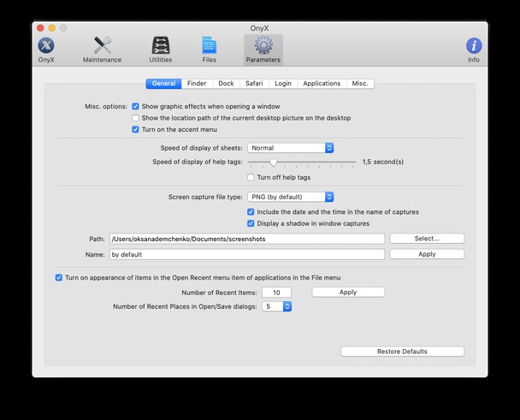This screenshot has height=420, width=520.
Task: Close the OnyX window with red button
Action: [x=40, y=28]
